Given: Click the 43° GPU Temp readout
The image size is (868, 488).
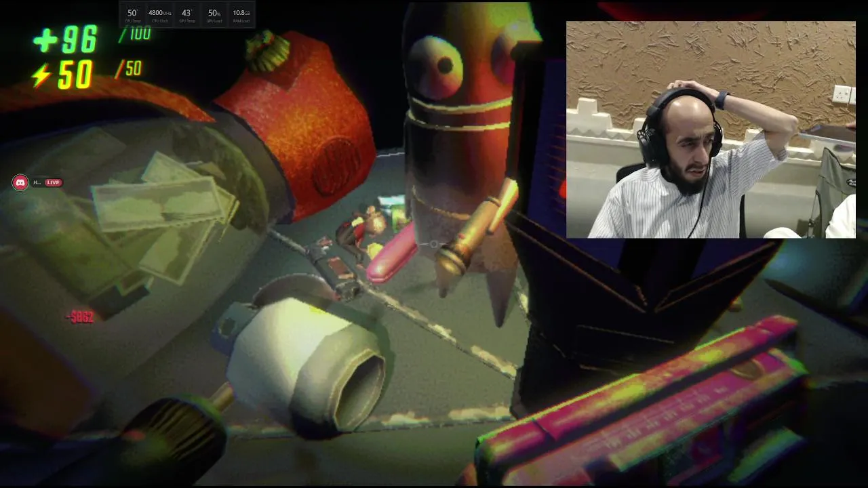Looking at the screenshot, I should (186, 16).
